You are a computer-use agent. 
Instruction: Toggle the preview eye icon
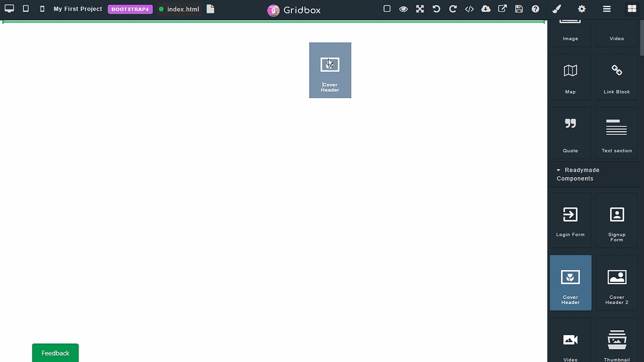[404, 9]
